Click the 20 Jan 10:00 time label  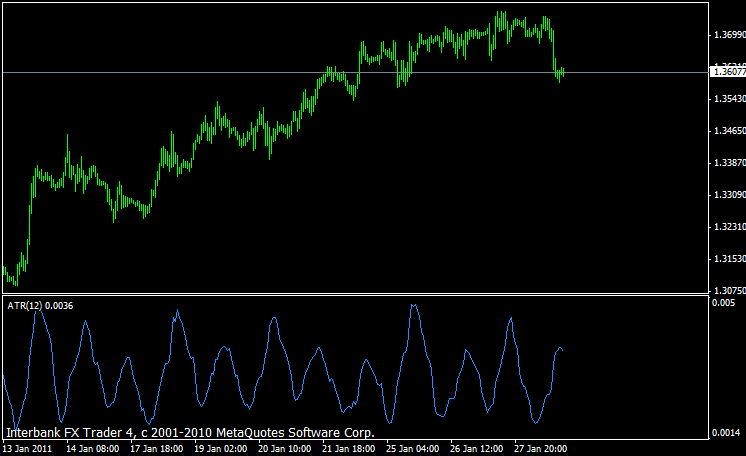(285, 448)
